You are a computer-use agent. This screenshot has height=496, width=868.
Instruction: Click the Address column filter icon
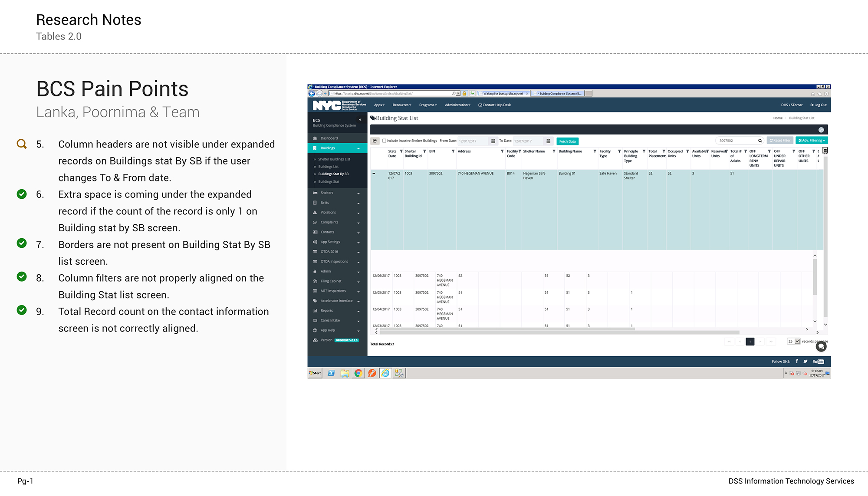[502, 151]
